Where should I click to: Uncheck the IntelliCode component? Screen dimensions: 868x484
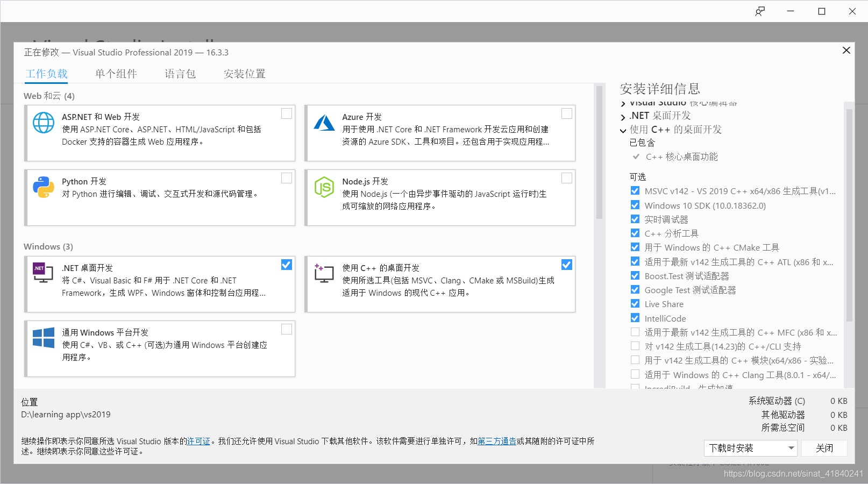pyautogui.click(x=635, y=318)
